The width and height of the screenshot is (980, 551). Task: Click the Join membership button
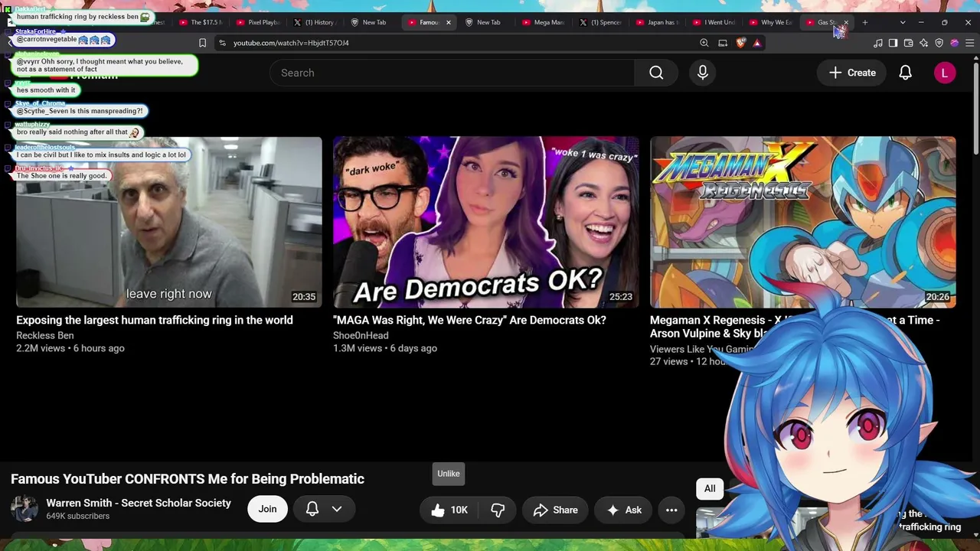(267, 509)
